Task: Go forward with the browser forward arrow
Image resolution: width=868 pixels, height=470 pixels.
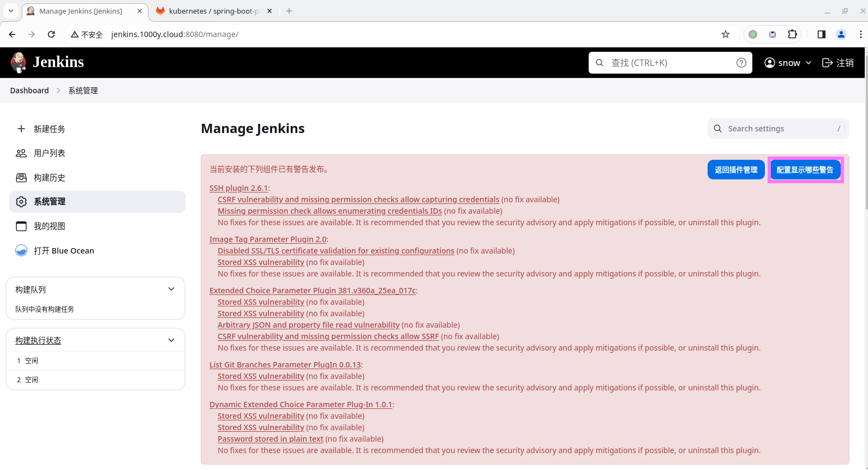Action: tap(32, 34)
